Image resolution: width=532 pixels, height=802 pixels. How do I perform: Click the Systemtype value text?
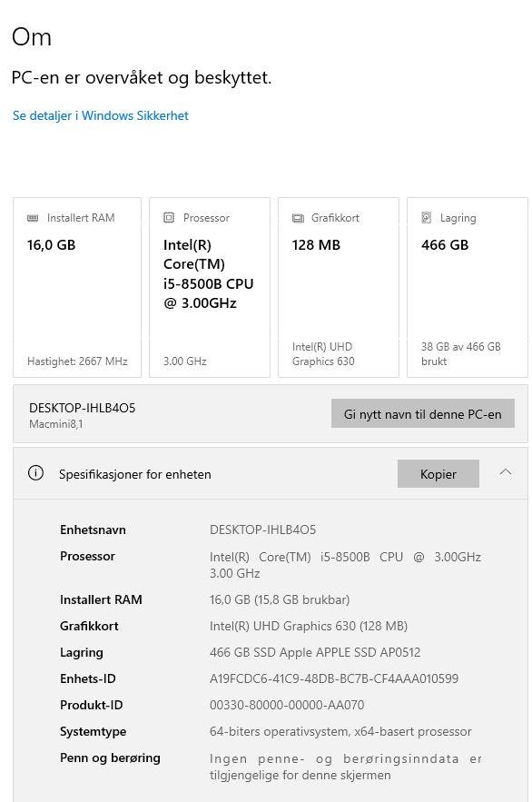coord(340,731)
